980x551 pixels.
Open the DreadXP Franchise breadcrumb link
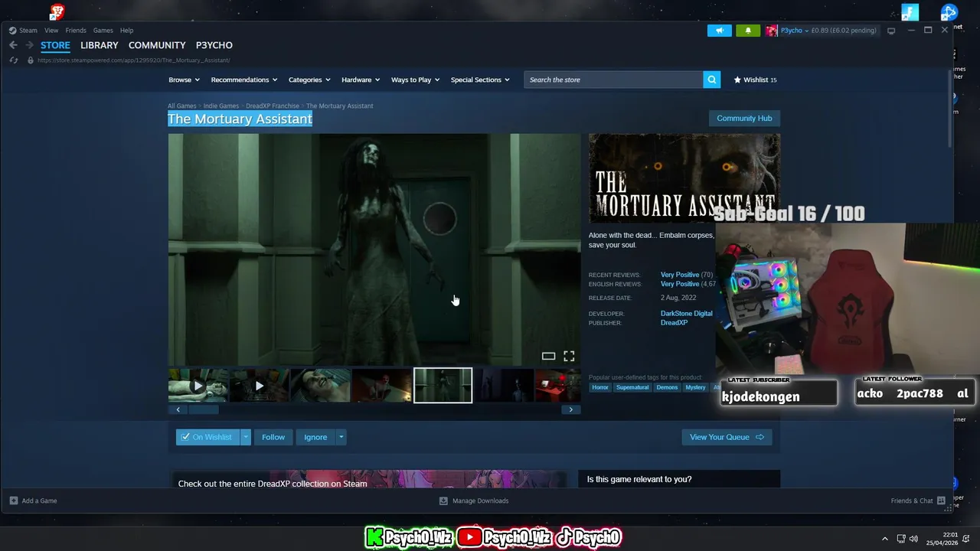coord(273,106)
